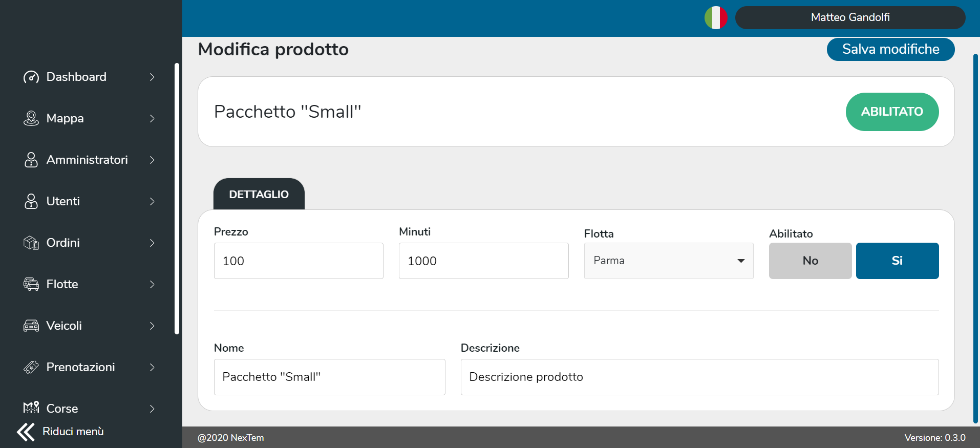Click the Flotte vehicles icon

(x=31, y=284)
